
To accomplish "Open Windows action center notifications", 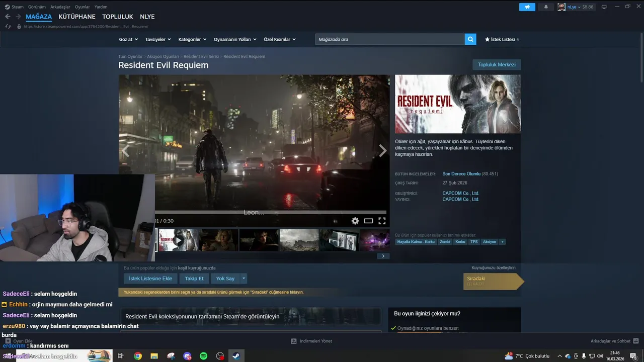I will [634, 356].
